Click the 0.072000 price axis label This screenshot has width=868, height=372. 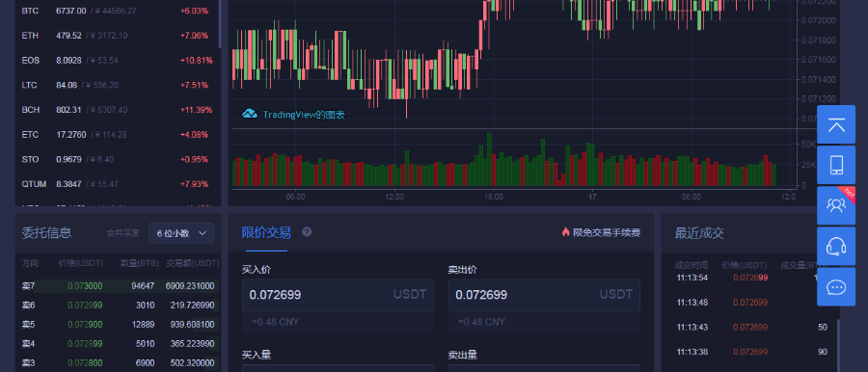819,20
